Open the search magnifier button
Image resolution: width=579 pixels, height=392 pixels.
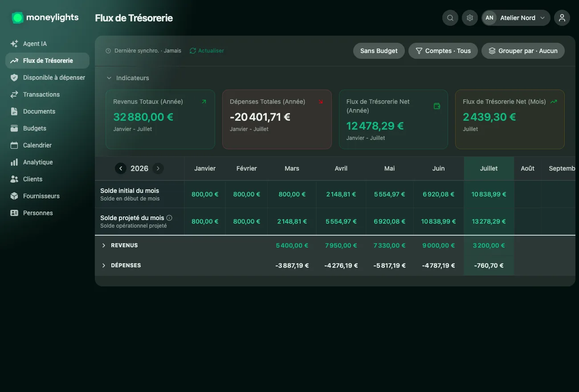(x=450, y=18)
